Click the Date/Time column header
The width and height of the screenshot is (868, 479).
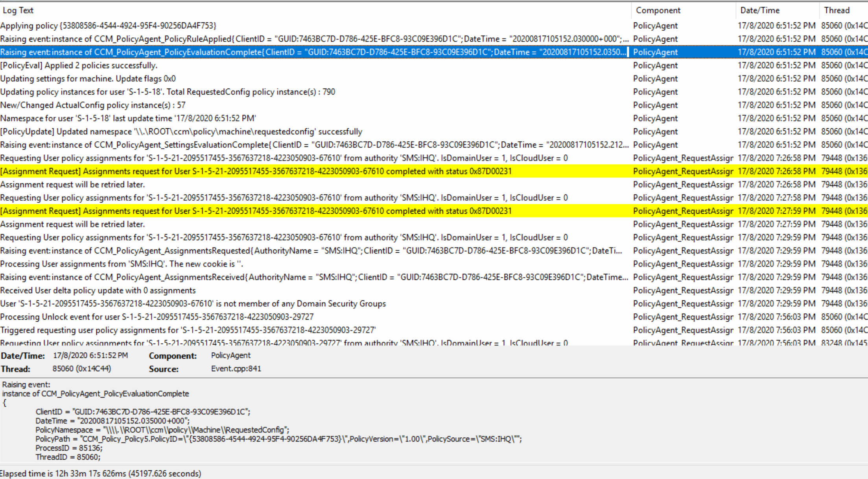coord(759,10)
